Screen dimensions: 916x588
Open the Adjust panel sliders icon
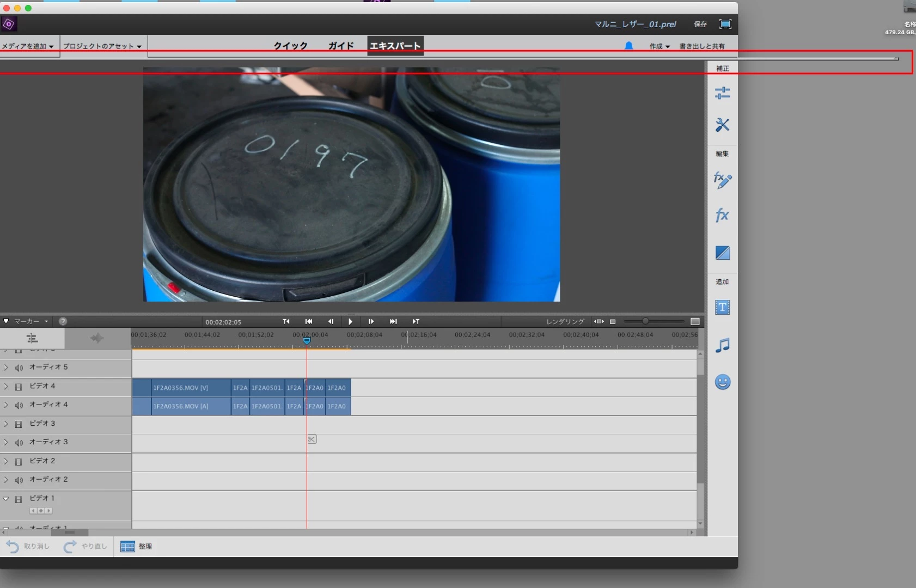click(x=722, y=93)
